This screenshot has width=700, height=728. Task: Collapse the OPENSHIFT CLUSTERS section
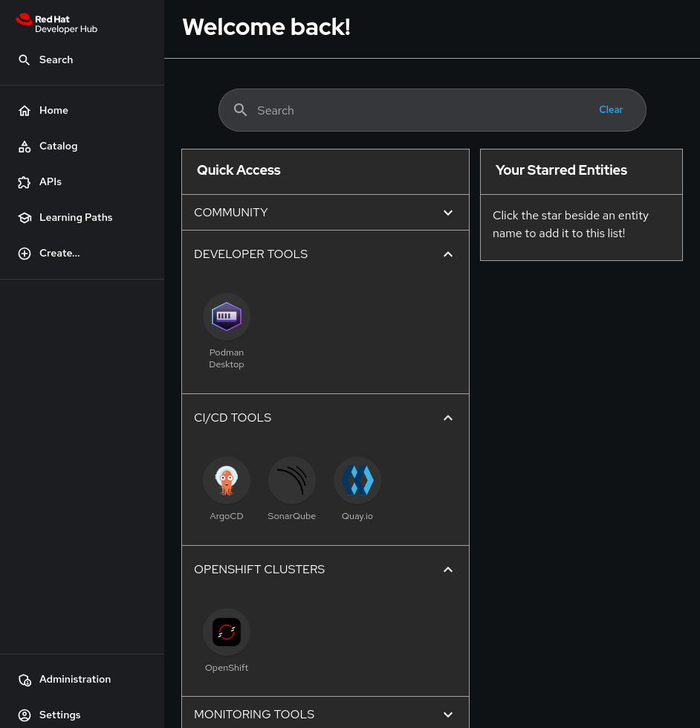tap(448, 570)
